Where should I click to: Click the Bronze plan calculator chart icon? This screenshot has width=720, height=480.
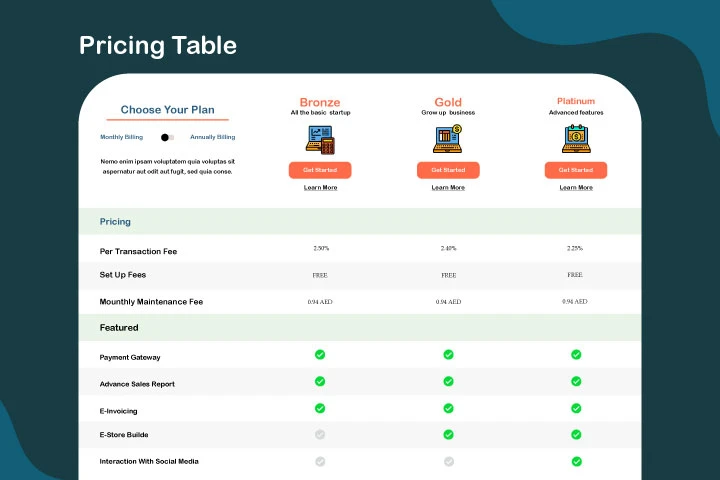pyautogui.click(x=320, y=140)
